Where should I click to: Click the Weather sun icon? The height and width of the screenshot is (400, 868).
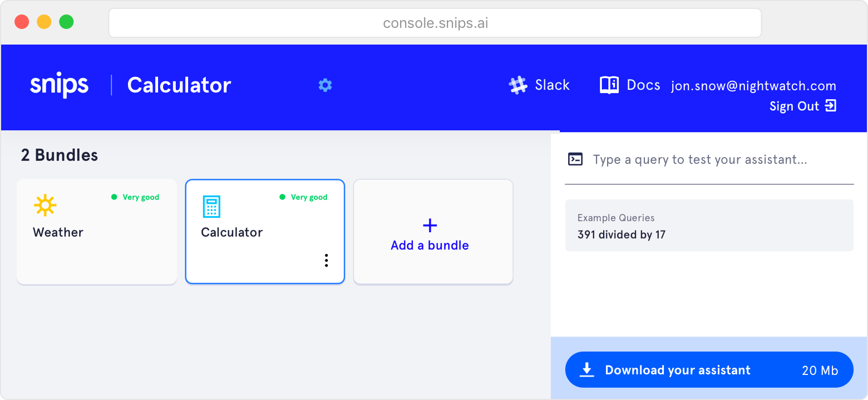45,206
